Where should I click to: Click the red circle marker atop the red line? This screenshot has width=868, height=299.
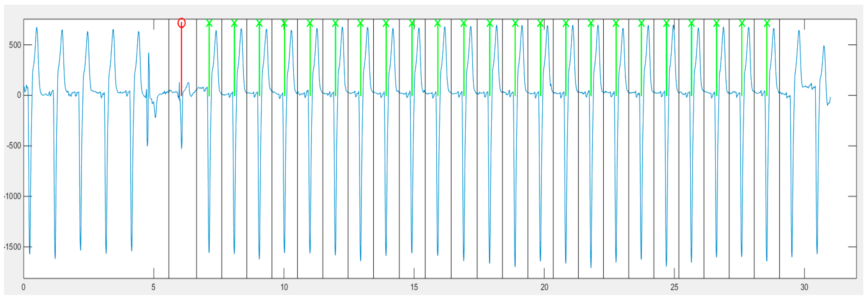coord(181,23)
